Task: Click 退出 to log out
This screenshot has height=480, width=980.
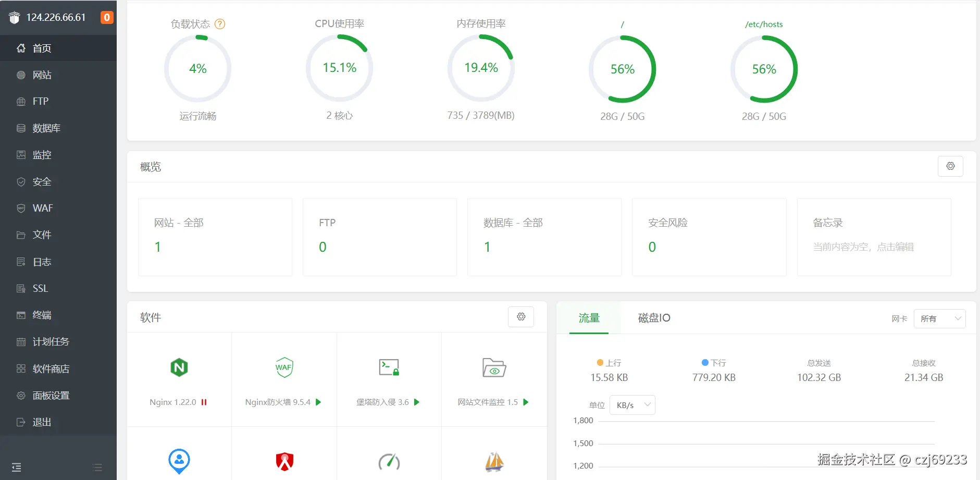Action: point(58,422)
